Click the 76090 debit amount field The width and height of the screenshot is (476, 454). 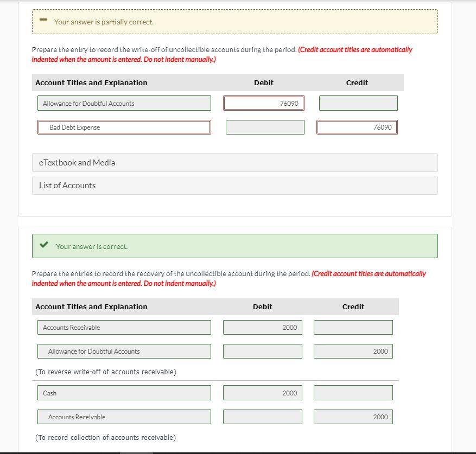264,103
